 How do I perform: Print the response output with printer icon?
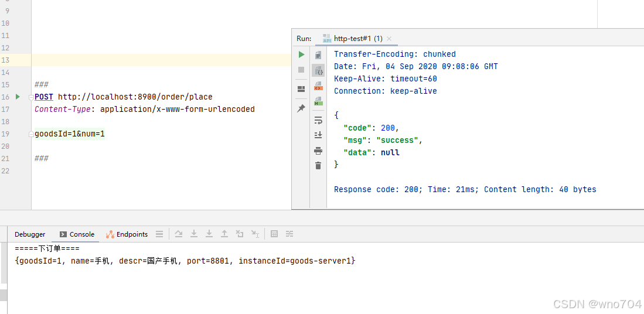pos(318,151)
